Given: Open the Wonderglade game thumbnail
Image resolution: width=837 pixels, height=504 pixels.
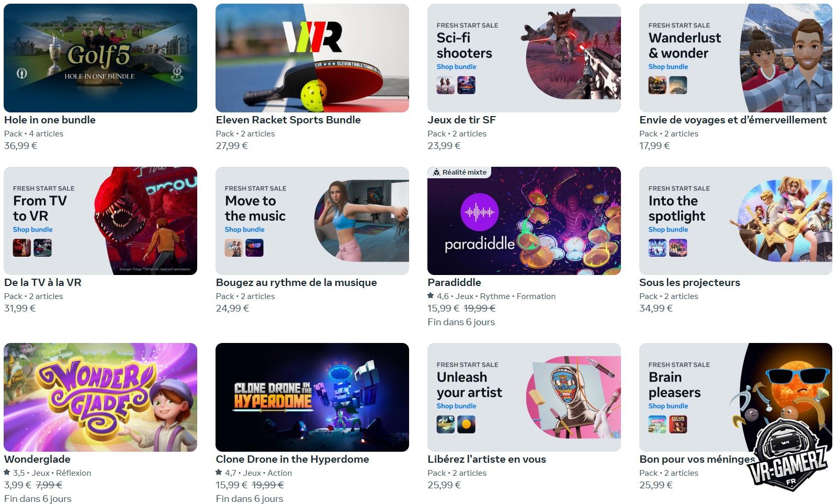Looking at the screenshot, I should click(x=100, y=397).
